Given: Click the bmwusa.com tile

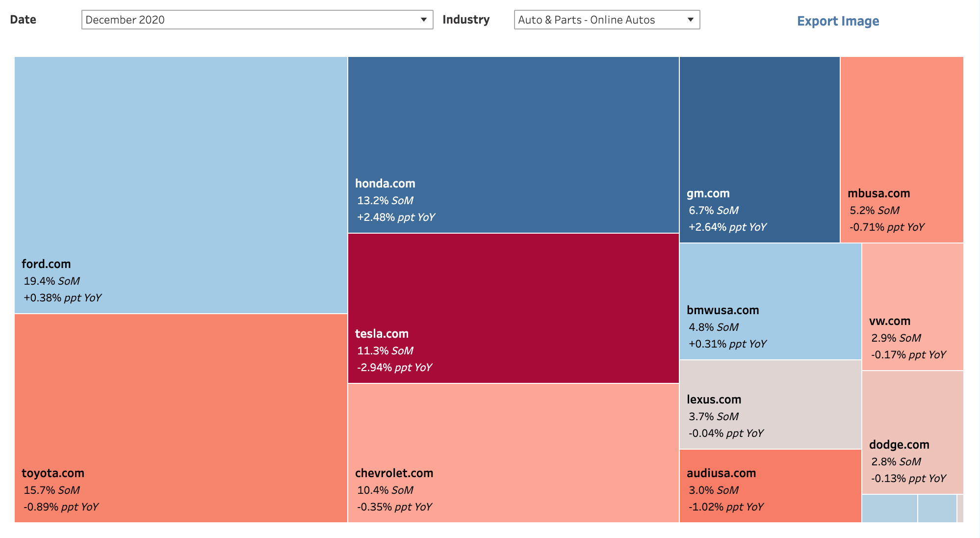Looking at the screenshot, I should pos(771,301).
